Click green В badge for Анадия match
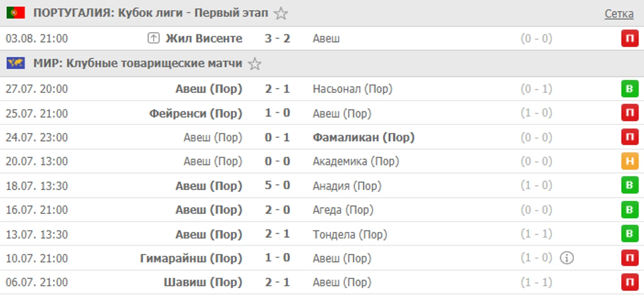The image size is (644, 297). 630,185
